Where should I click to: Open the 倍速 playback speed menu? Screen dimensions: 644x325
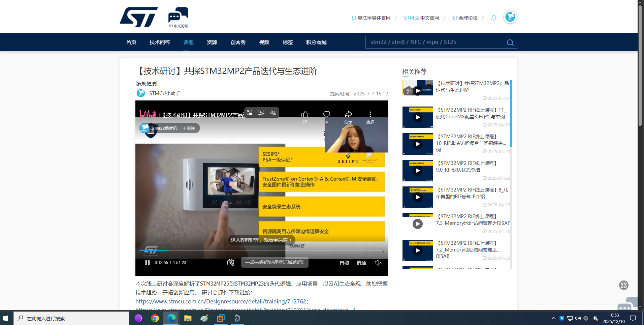pyautogui.click(x=361, y=263)
